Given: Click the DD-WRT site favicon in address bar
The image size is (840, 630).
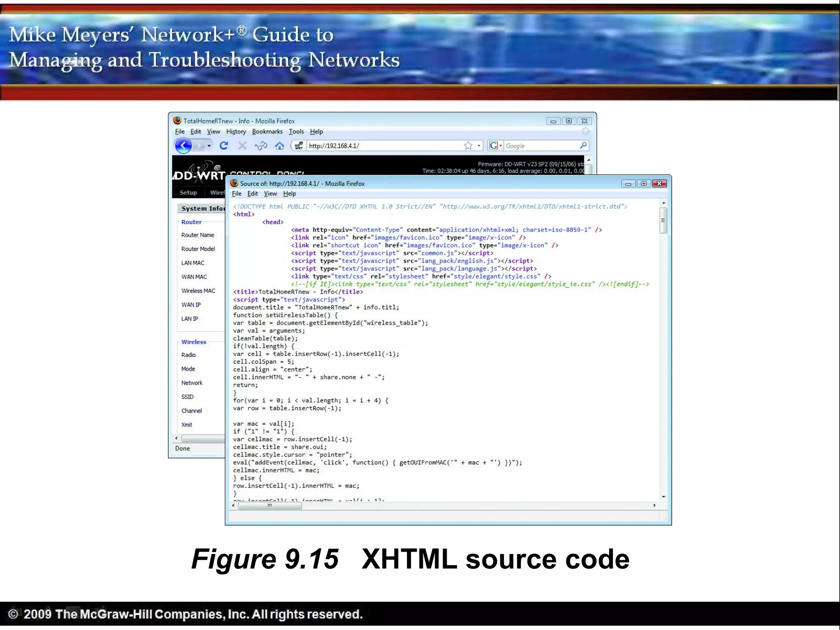Looking at the screenshot, I should (299, 146).
